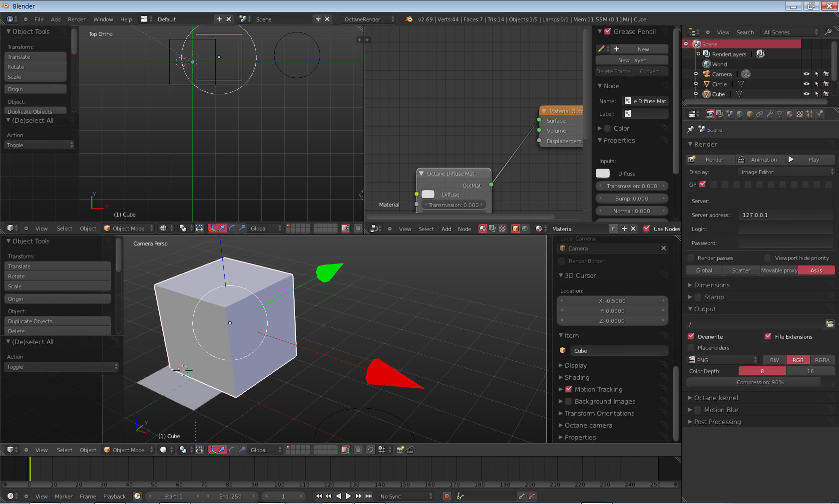Screen dimensions: 839x504
Task: Open the Marker menu in timeline
Action: [63, 497]
